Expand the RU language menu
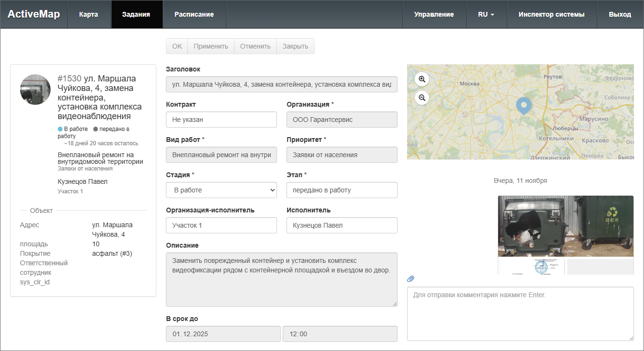 tap(486, 14)
